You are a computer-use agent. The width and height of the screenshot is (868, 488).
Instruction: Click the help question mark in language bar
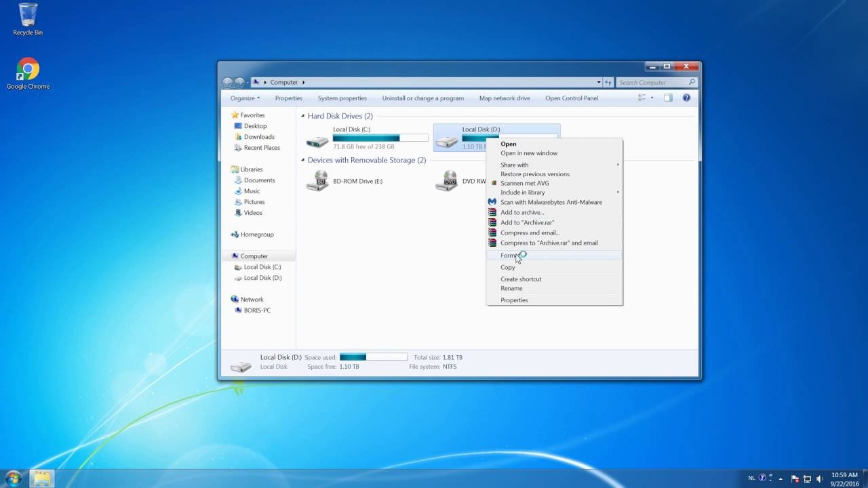click(762, 478)
